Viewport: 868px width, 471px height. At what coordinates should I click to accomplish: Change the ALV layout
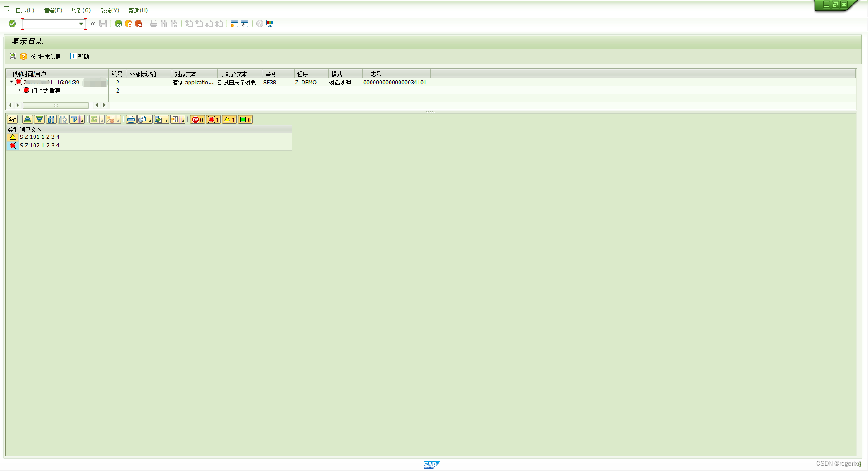(x=176, y=119)
